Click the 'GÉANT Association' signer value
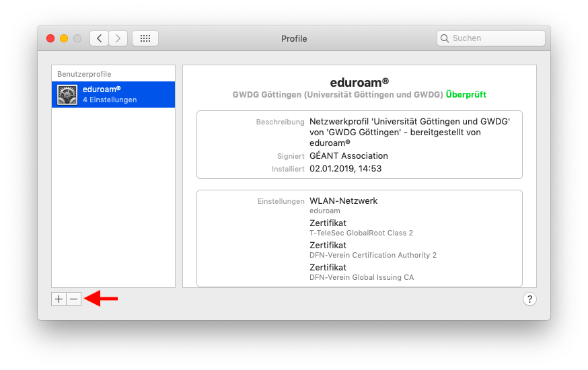The image size is (588, 370). 348,155
